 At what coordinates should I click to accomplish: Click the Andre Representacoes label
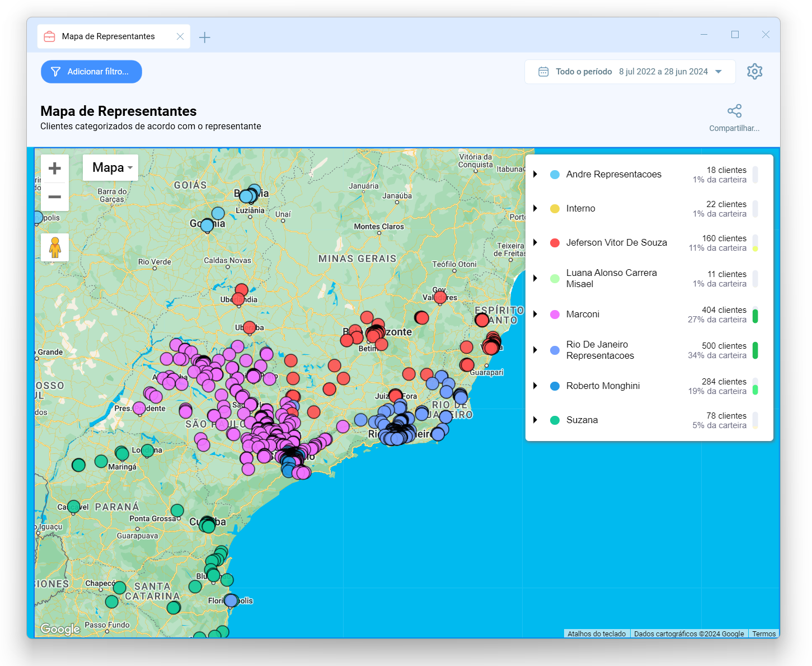[613, 175]
